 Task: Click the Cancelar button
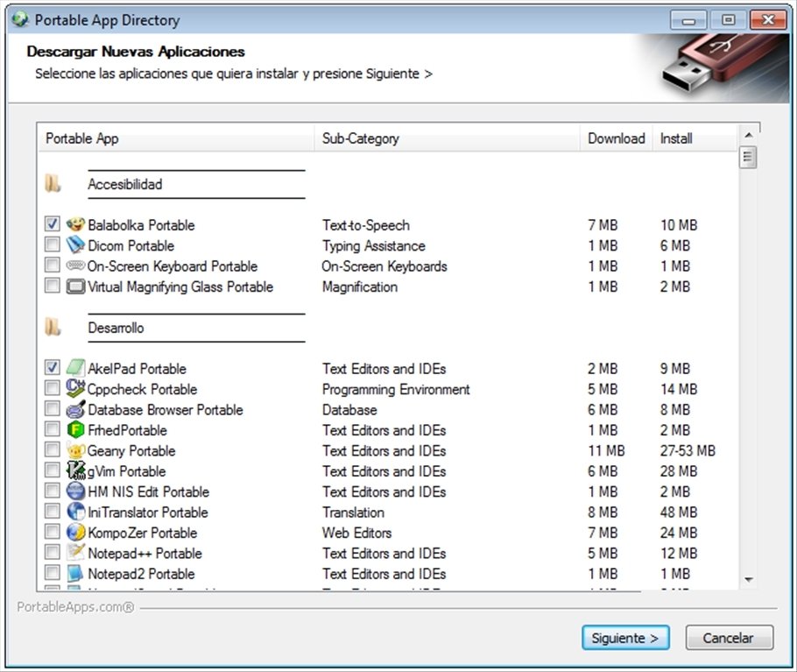tap(730, 638)
